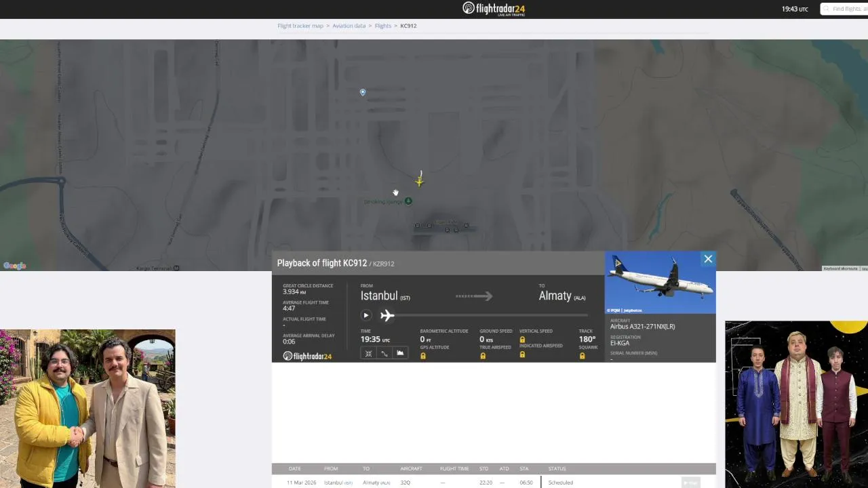Click the green Smoking Lounge map marker
The width and height of the screenshot is (868, 488).
coord(408,201)
